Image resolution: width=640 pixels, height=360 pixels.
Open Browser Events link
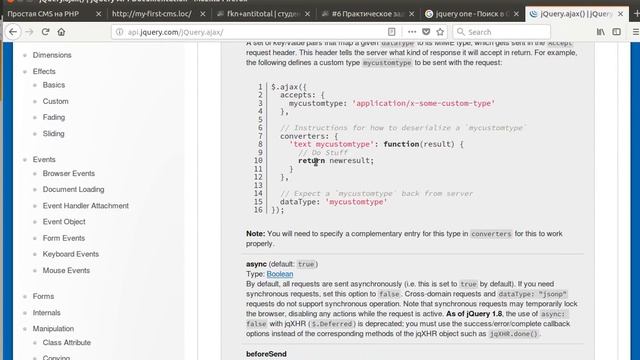pyautogui.click(x=69, y=173)
